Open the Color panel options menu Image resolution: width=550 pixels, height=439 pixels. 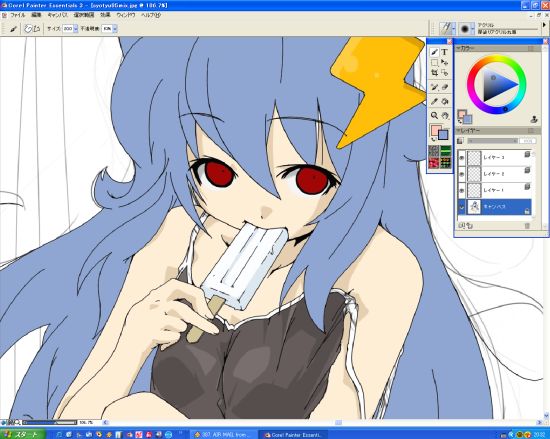531,49
